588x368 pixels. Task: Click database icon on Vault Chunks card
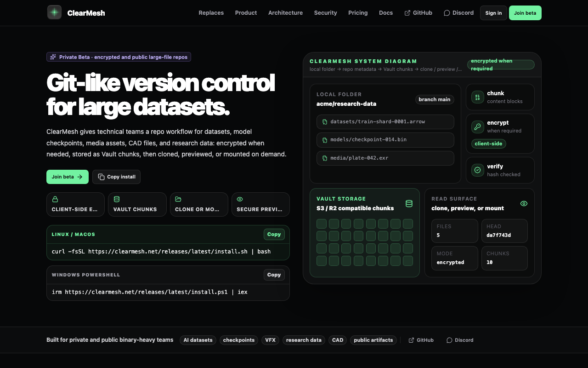[117, 199]
